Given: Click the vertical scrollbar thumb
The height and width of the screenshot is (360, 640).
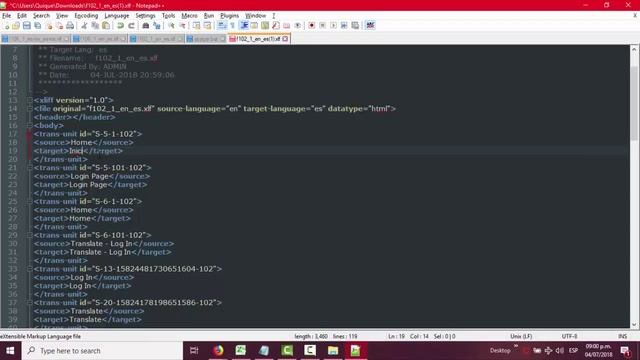Looking at the screenshot, I should tap(634, 103).
